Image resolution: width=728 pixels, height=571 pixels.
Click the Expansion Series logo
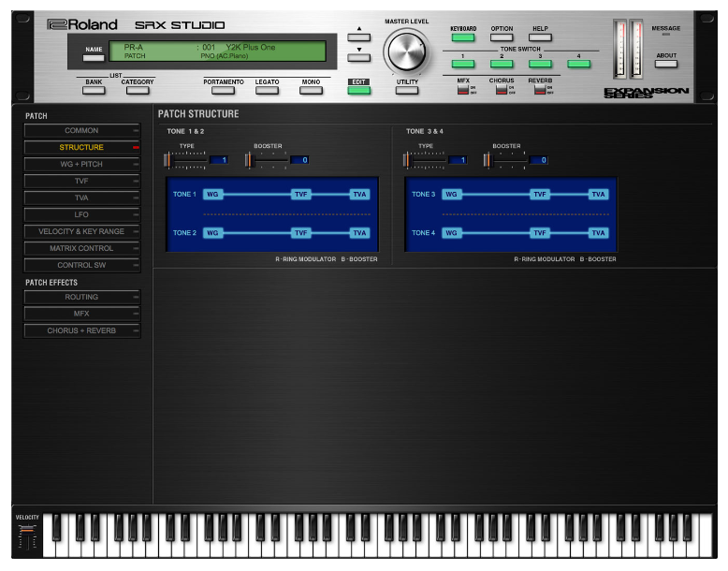(x=646, y=93)
